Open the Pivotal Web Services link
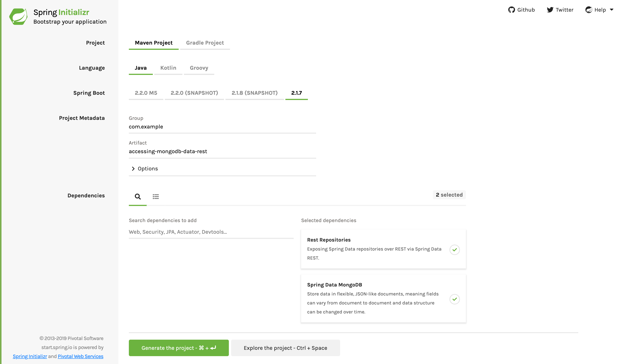Viewport: 627px width, 364px height. point(80,356)
